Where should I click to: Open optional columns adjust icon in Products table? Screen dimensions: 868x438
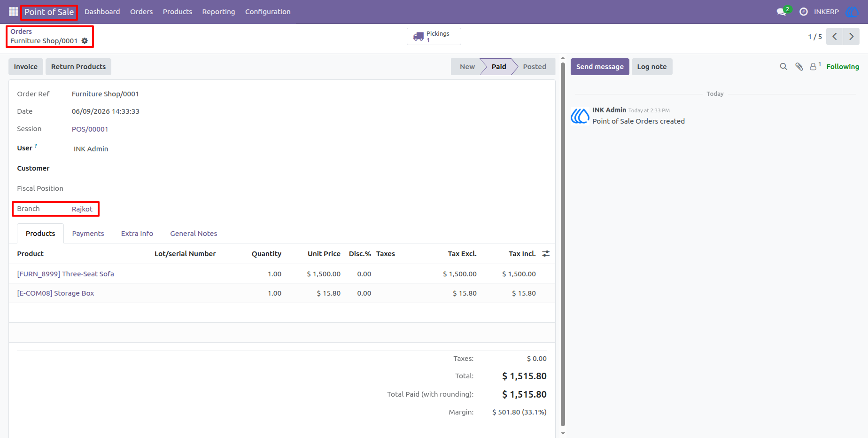pyautogui.click(x=546, y=254)
